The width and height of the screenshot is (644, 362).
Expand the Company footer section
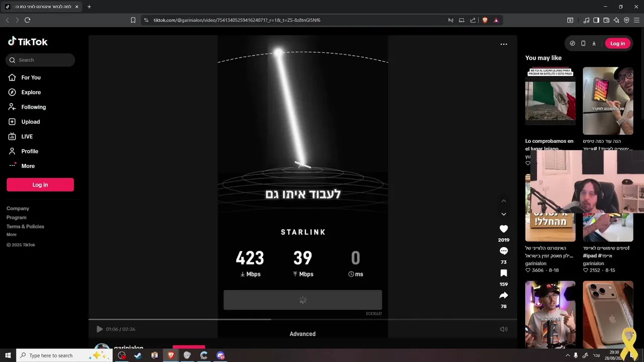pyautogui.click(x=18, y=208)
